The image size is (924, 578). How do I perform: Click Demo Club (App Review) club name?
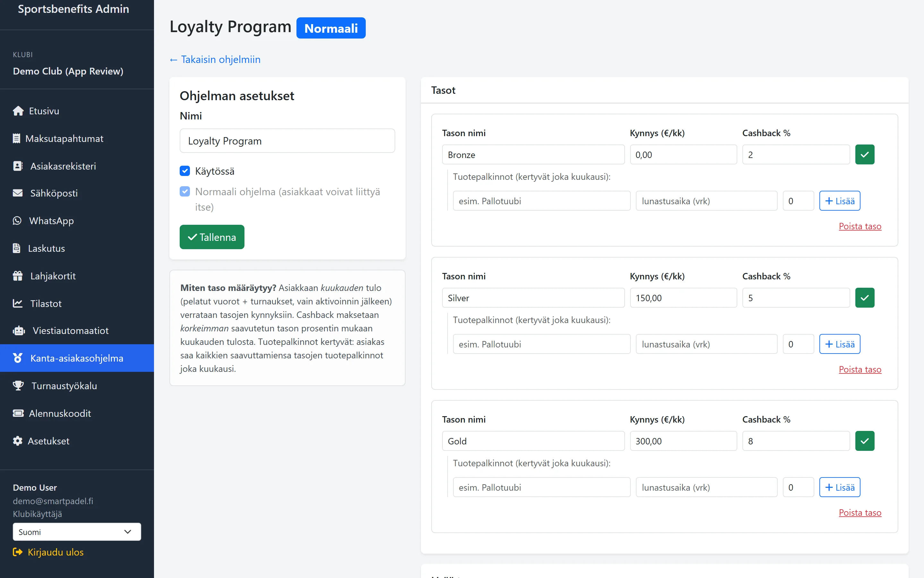tap(68, 71)
